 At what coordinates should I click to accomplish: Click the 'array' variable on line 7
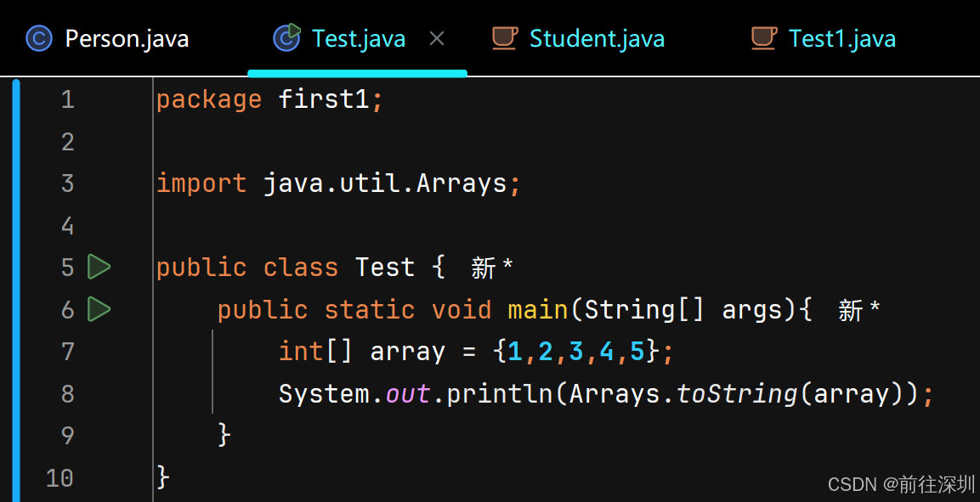pyautogui.click(x=407, y=353)
